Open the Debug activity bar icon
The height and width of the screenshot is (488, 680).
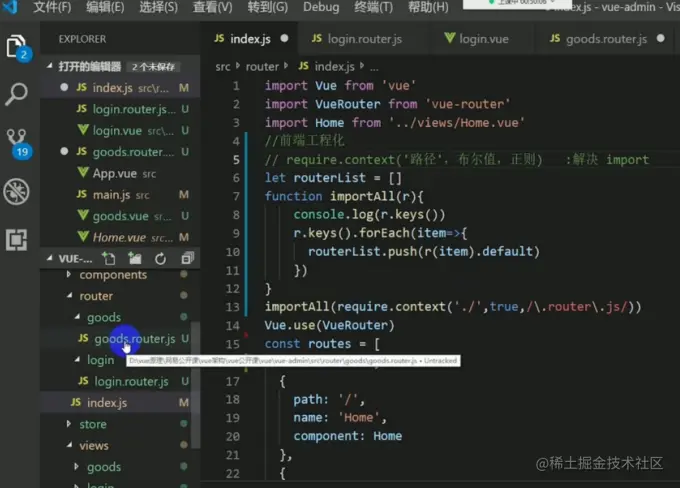(x=16, y=191)
